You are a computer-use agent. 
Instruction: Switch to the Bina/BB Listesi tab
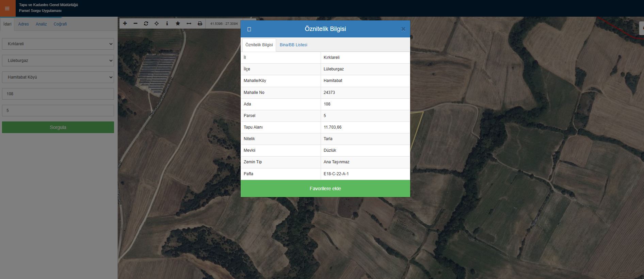[x=293, y=45]
